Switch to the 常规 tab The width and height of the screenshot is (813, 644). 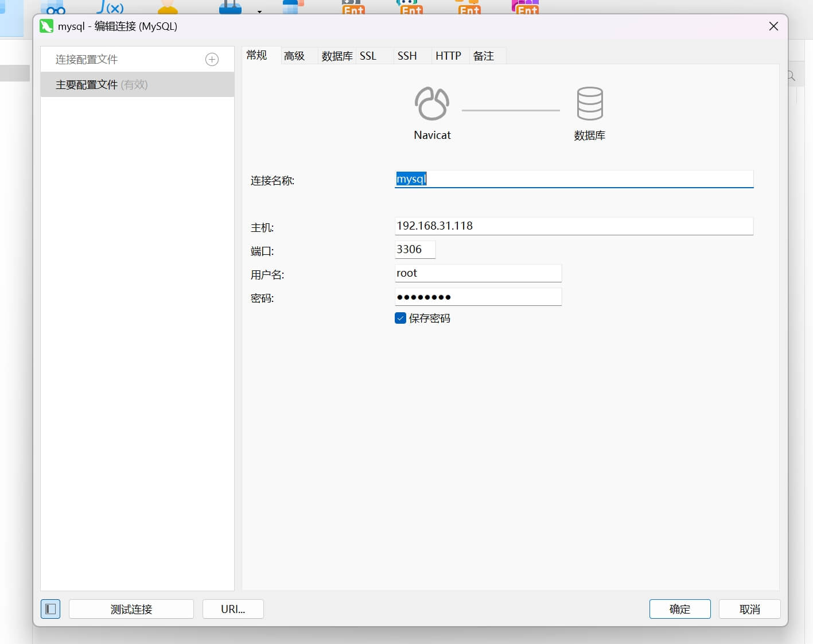pos(256,55)
